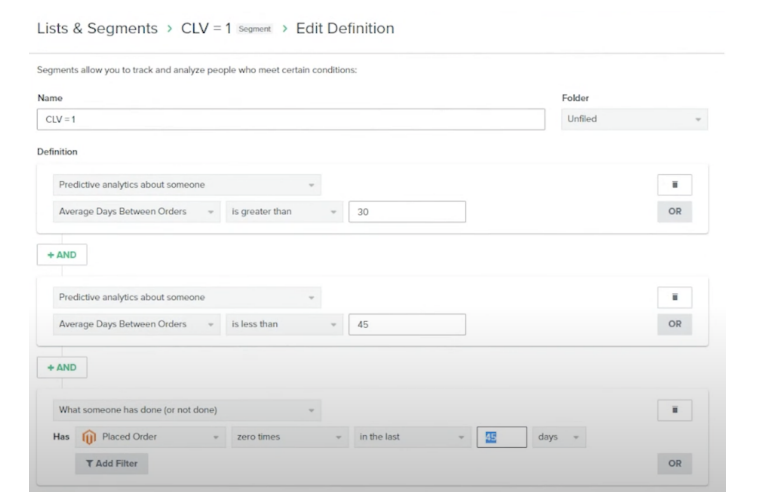Go to the CLV = 1 breadcrumb
The height and width of the screenshot is (501, 759).
[206, 28]
